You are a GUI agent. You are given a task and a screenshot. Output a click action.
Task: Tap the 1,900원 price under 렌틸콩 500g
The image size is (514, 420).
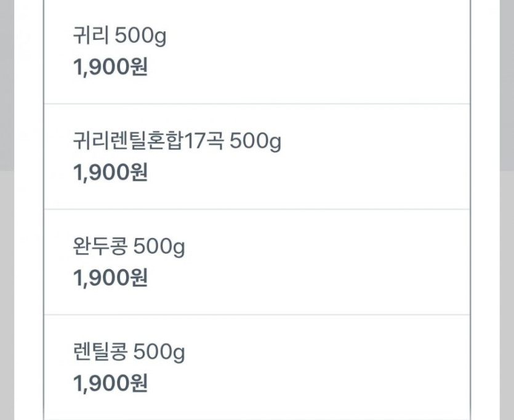[110, 384]
